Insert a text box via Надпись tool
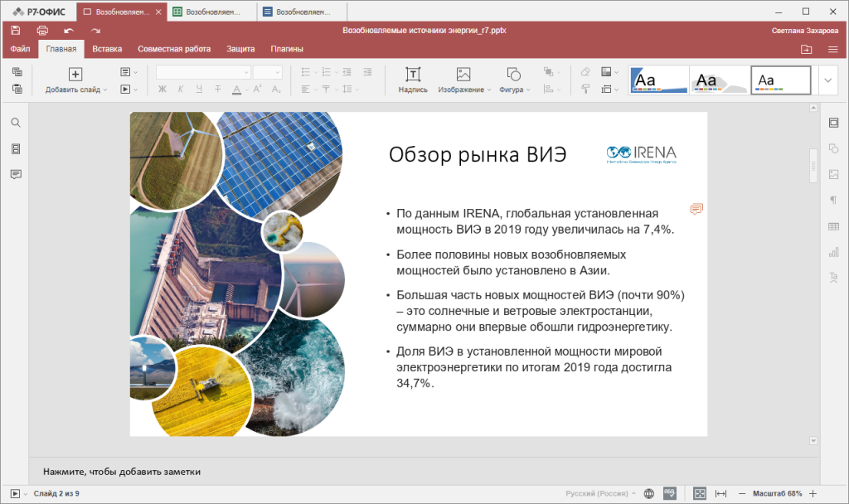The image size is (849, 504). tap(413, 80)
